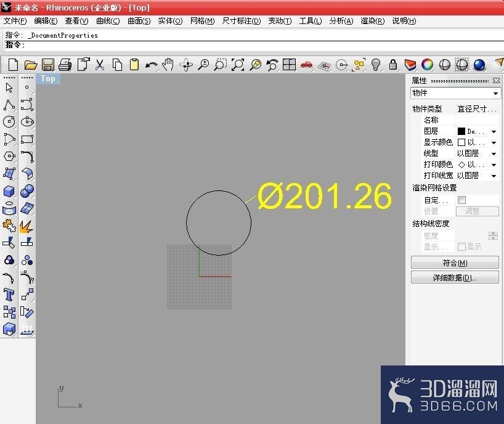The height and width of the screenshot is (424, 504).
Task: Click the padlock lock icon
Action: pos(392,65)
